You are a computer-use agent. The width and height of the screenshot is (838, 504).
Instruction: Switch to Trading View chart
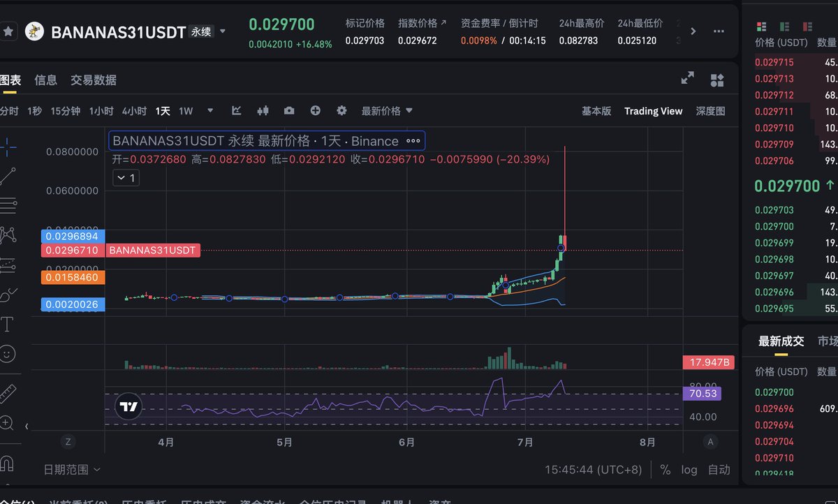coord(654,111)
